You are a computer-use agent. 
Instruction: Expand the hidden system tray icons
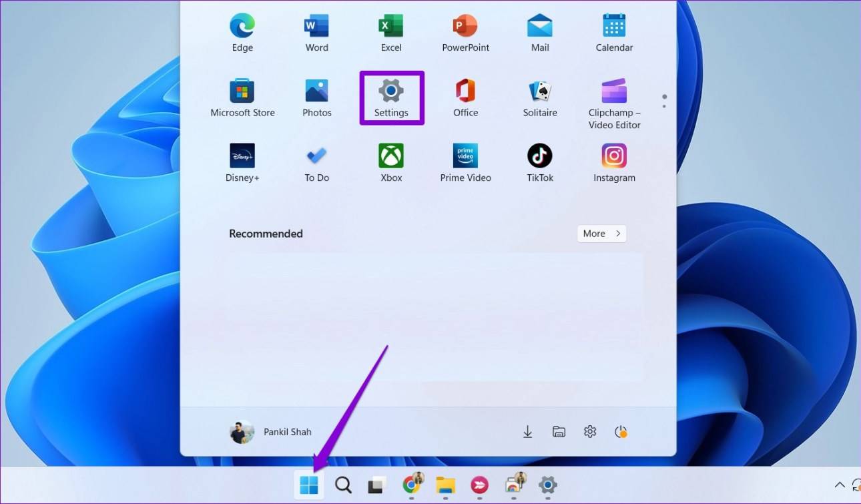coord(840,485)
